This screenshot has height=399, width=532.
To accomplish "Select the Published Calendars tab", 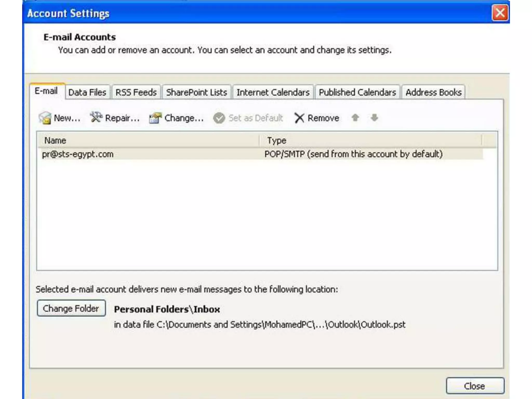I will [357, 92].
